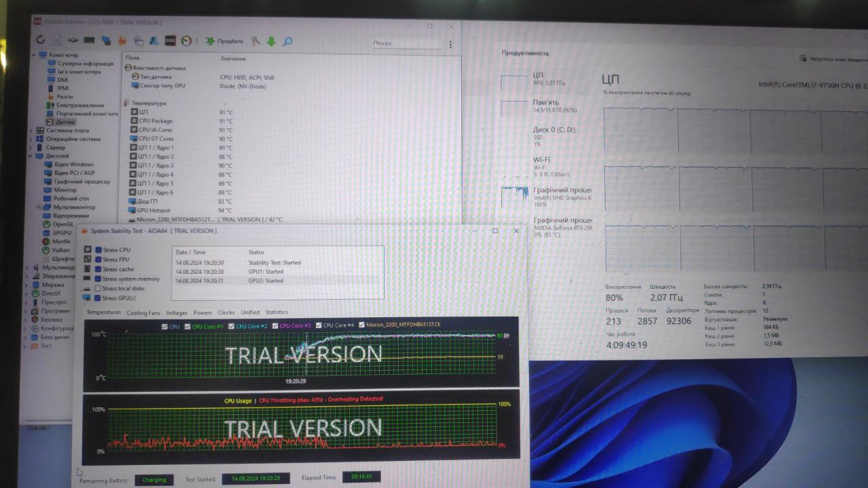Select Intel UHD Graphics GPU in Task Manager
The image size is (868, 488).
[546, 197]
